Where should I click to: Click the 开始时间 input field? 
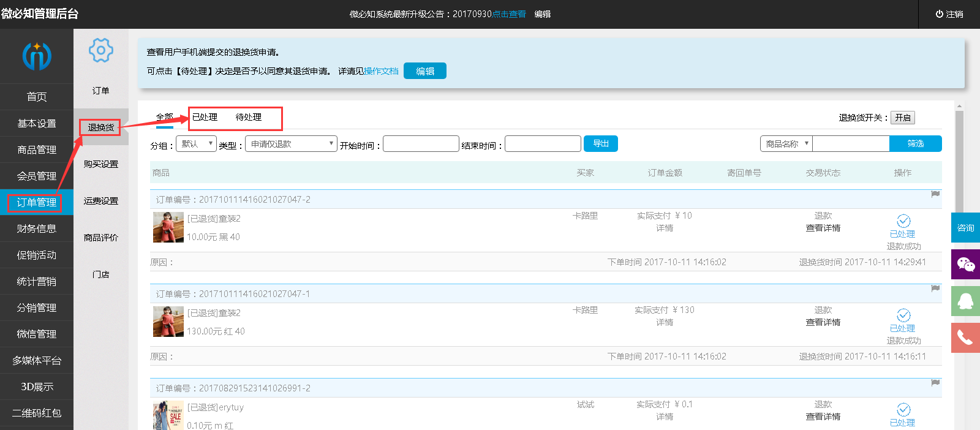click(x=421, y=144)
